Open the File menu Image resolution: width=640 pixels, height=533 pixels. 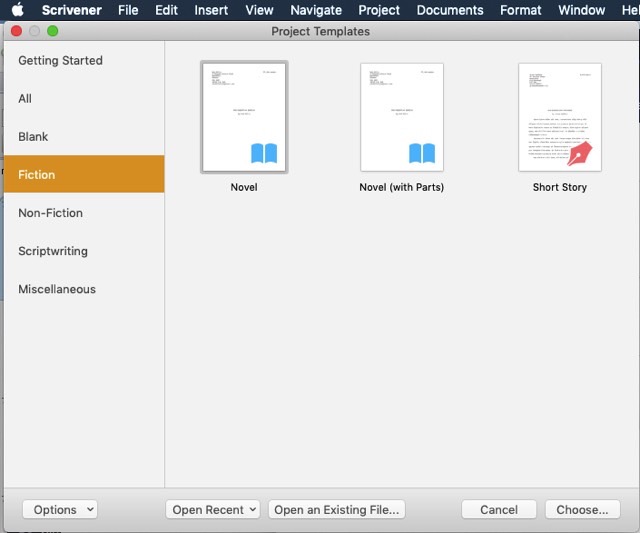tap(128, 10)
